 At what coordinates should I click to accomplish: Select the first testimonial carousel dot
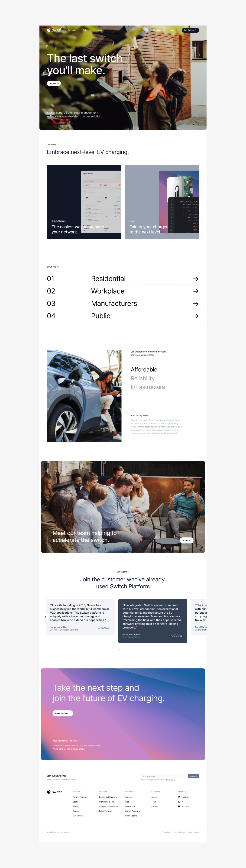coord(119,649)
